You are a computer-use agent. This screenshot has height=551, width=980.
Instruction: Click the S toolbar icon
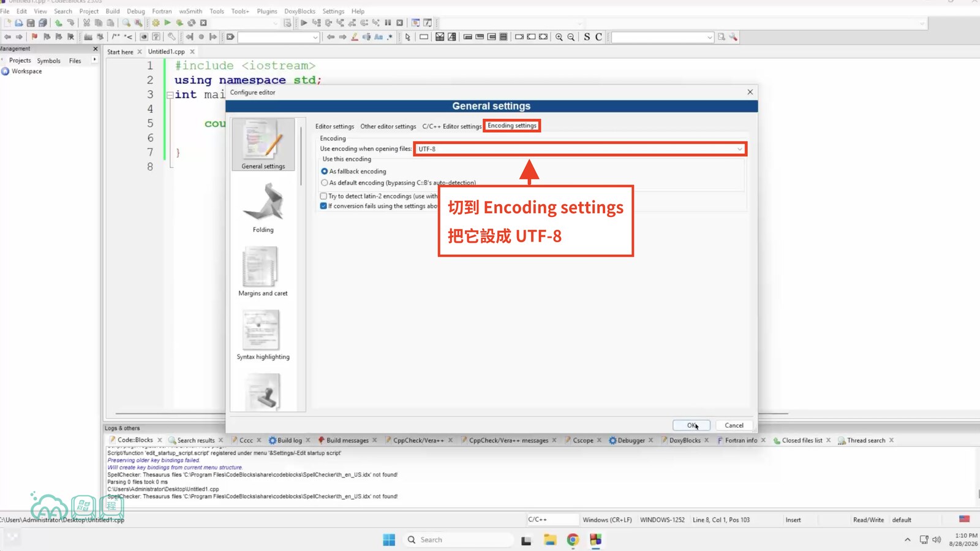click(x=587, y=37)
